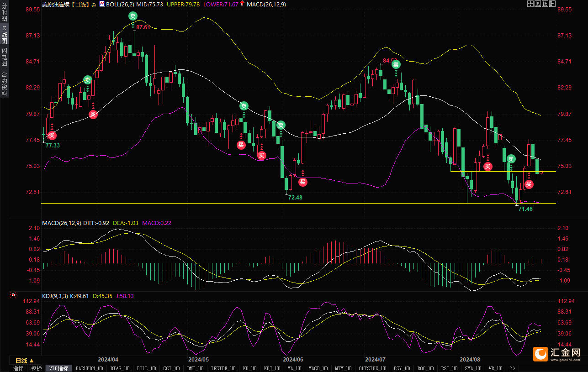Apply the OUTSIDE_UD indicator

[x=372, y=368]
